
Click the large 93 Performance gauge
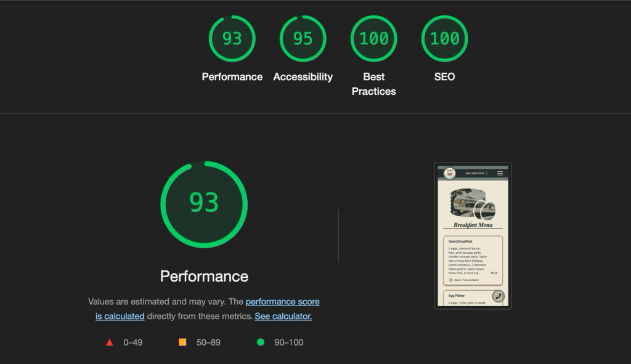tap(204, 204)
